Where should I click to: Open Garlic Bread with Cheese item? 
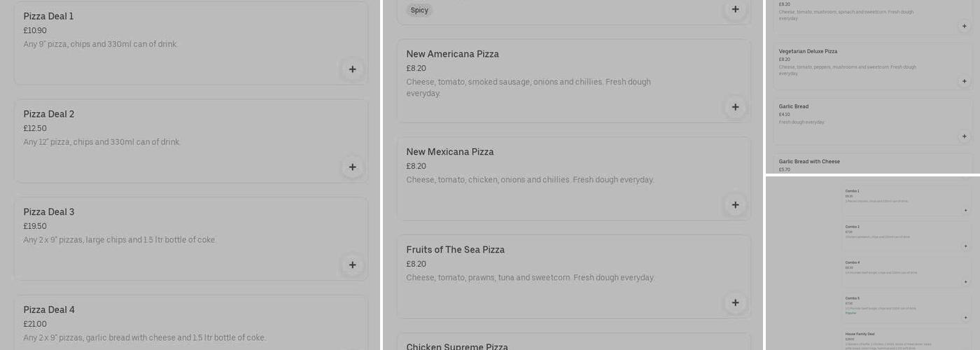click(809, 162)
